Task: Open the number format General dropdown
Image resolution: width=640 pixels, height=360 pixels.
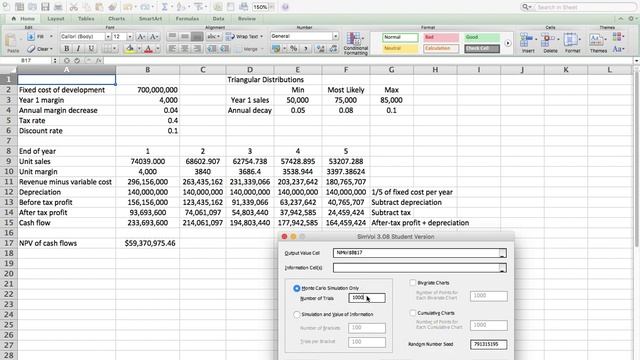Action: (x=335, y=36)
